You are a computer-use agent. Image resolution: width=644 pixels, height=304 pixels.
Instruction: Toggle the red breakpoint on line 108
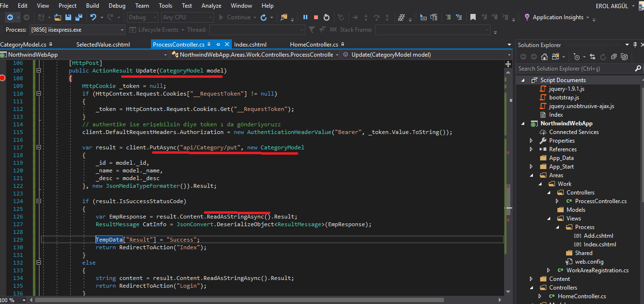click(x=3, y=78)
